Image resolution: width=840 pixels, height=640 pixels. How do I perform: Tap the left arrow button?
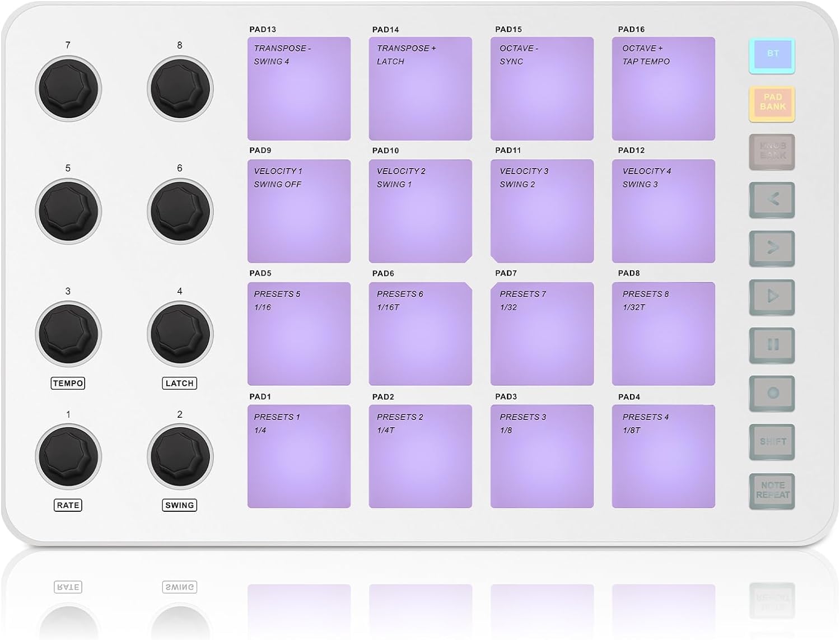point(772,199)
